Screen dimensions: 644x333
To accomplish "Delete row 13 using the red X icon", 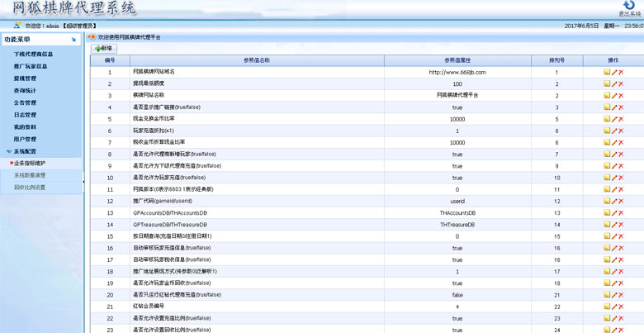I will coord(621,213).
